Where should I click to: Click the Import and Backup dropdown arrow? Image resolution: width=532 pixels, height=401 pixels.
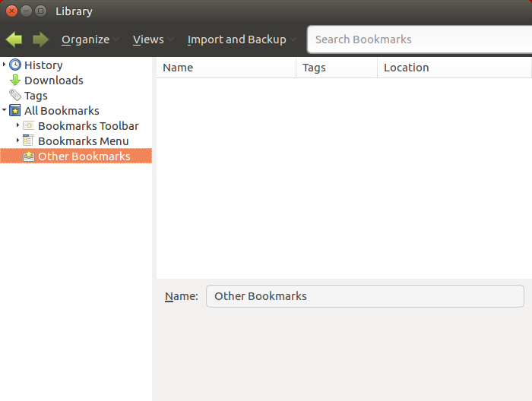(x=293, y=39)
